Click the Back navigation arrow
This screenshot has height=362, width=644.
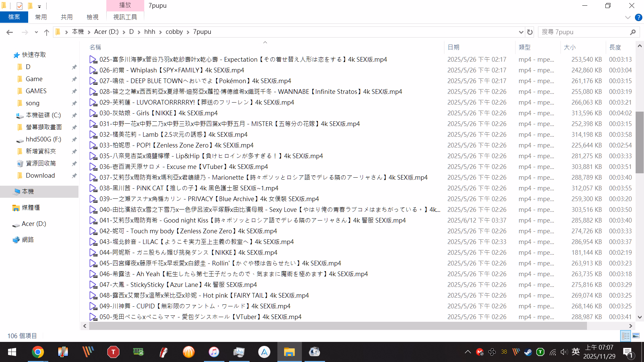tap(10, 32)
